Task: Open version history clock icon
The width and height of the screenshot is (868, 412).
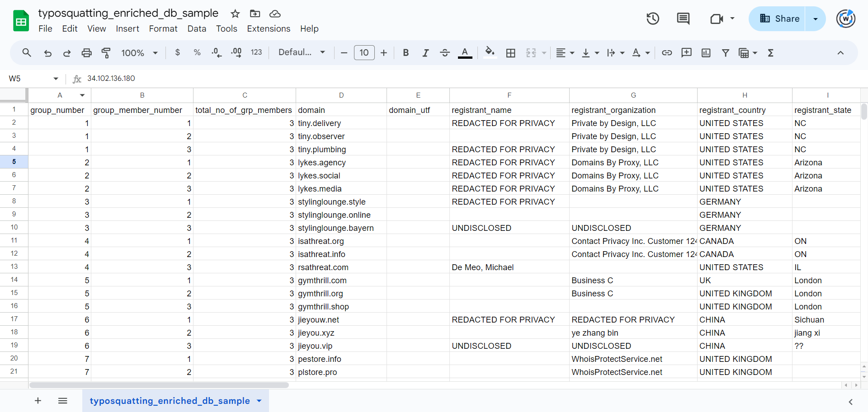Action: (x=652, y=19)
